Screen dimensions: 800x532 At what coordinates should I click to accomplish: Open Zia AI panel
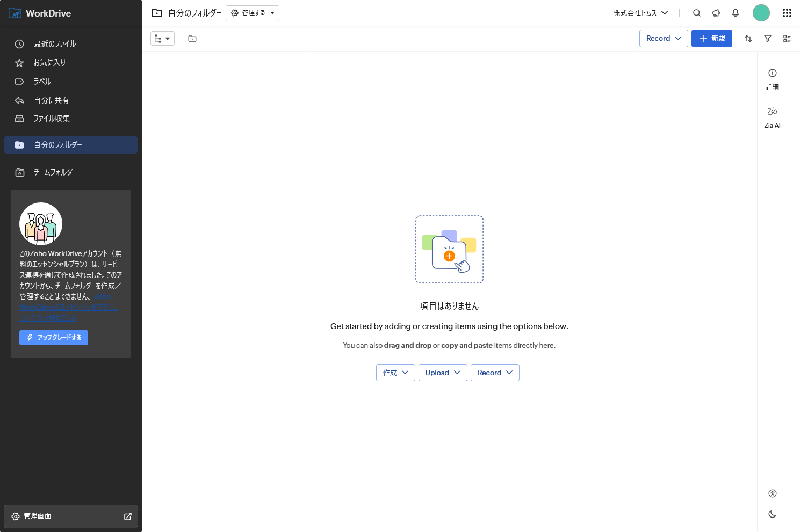[772, 117]
